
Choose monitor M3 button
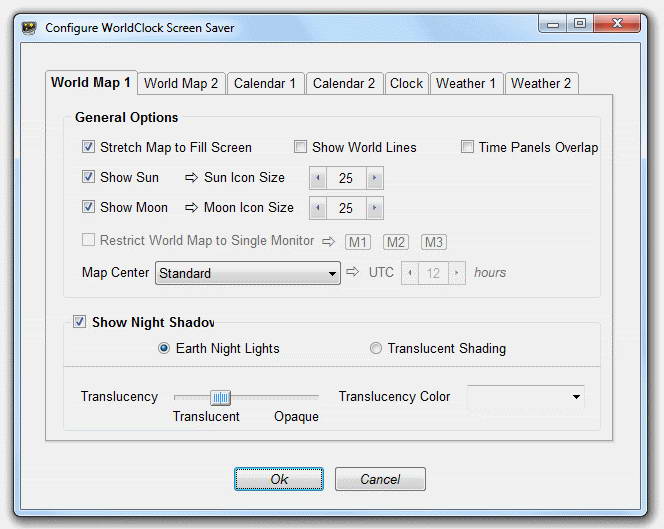[434, 242]
